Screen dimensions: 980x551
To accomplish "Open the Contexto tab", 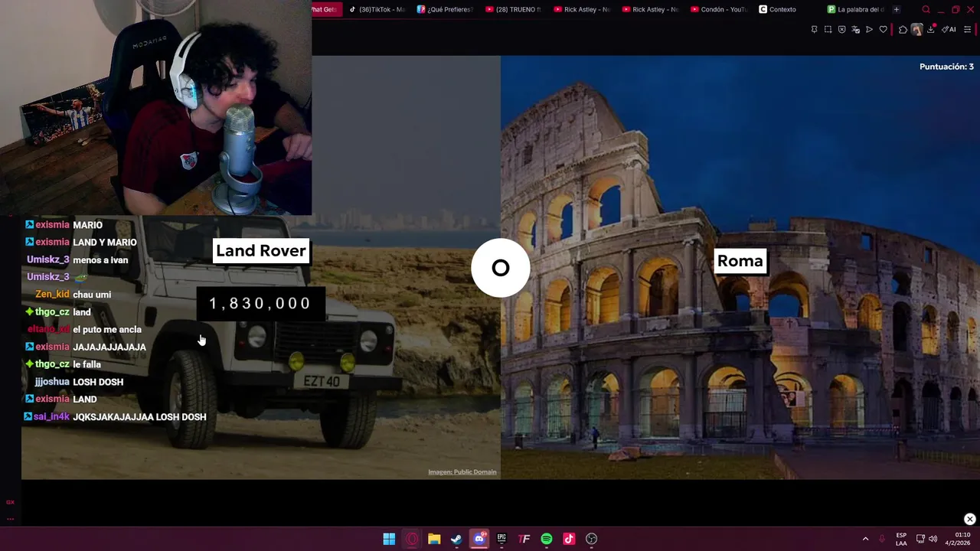I will 778,9.
